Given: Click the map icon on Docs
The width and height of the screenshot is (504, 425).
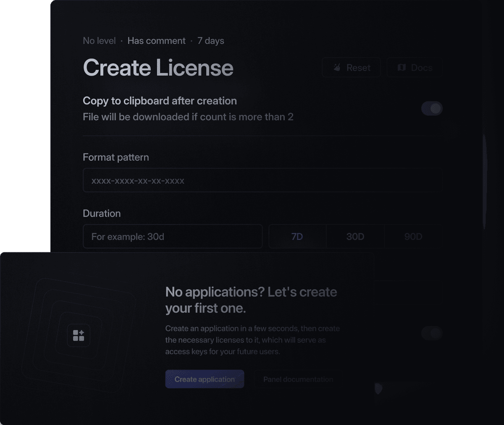Looking at the screenshot, I should click(402, 68).
